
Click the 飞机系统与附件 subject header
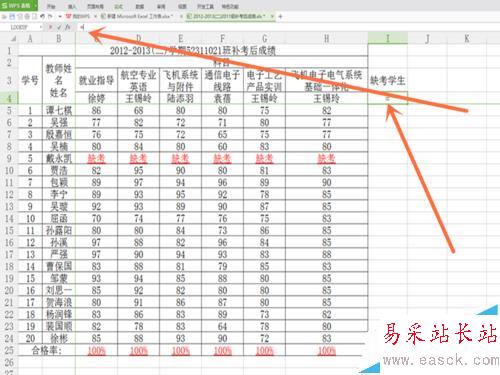[180, 80]
